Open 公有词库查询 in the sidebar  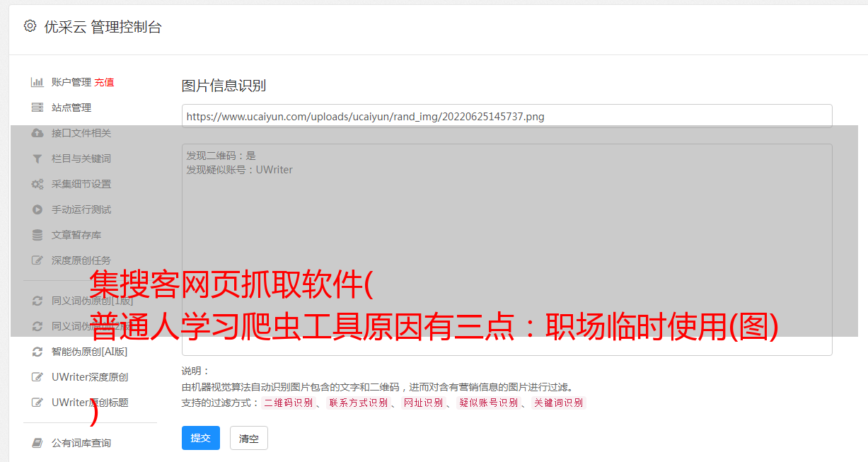tap(81, 443)
